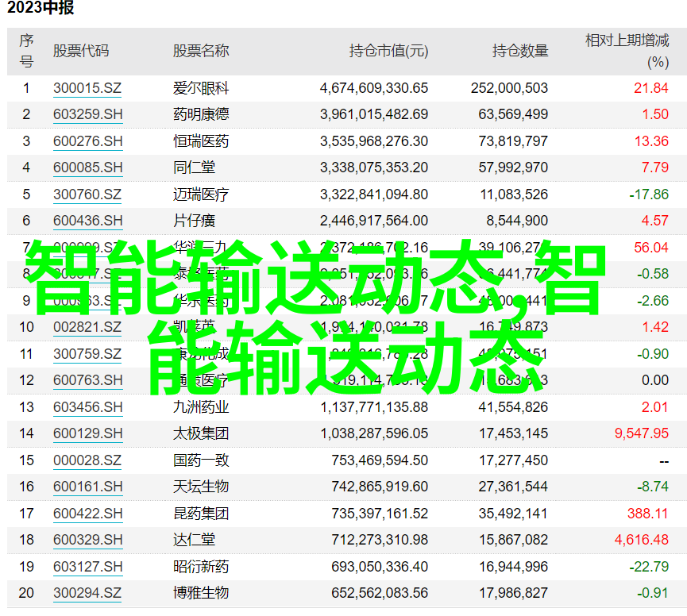Select holding quantity 41,554,826
This screenshot has width=687, height=616.
coord(513,407)
